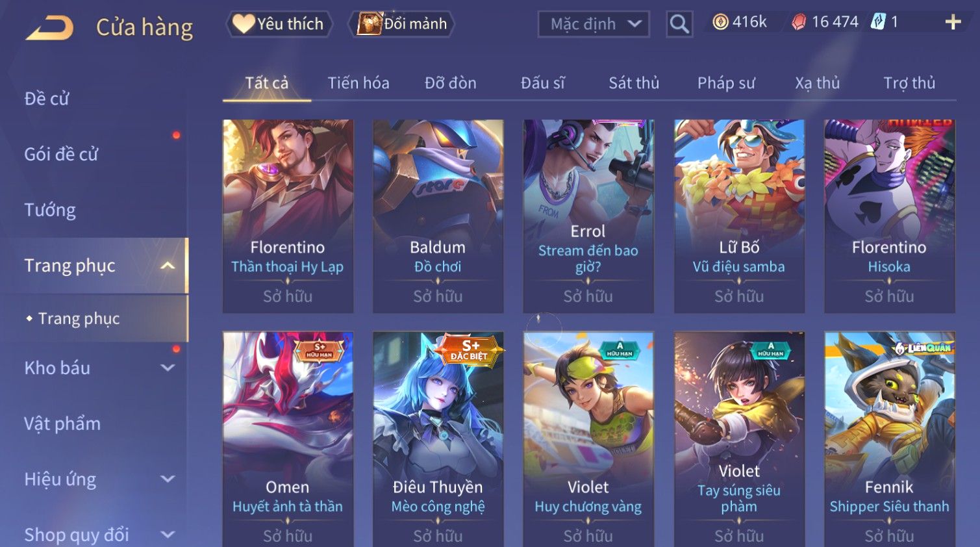Open Yêu thích heart favorites

[x=279, y=24]
